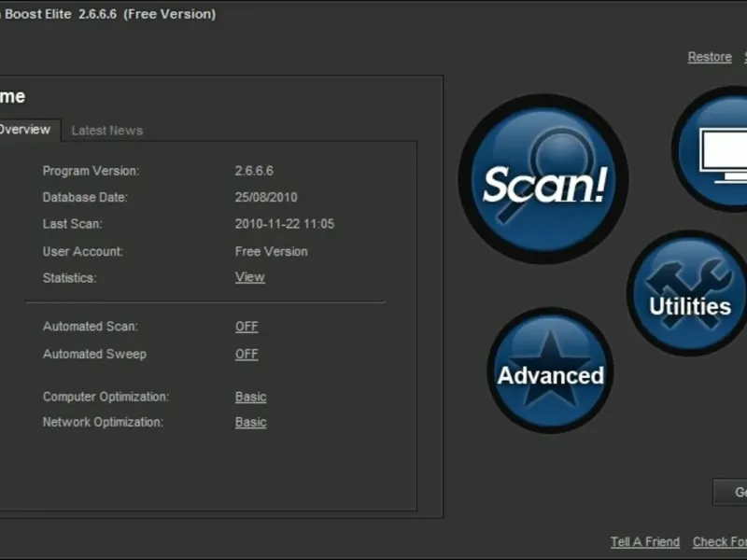Click the Restore link
The image size is (747, 560).
[710, 57]
